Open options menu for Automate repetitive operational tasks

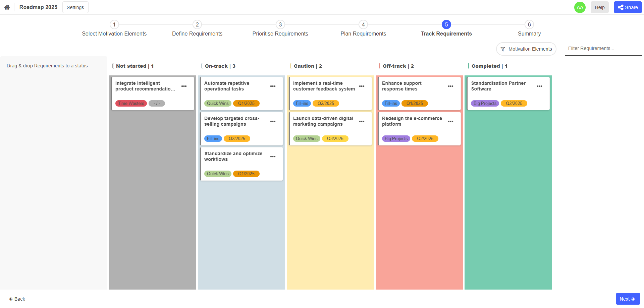tap(273, 86)
